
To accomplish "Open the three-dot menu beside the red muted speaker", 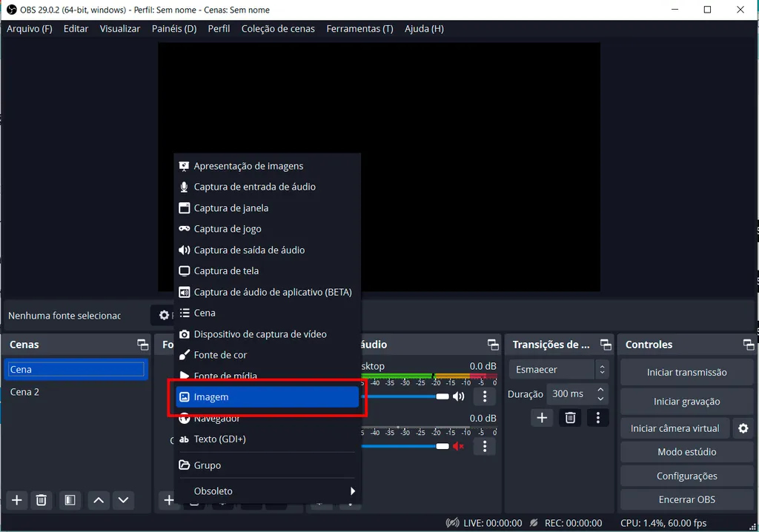I will click(x=485, y=446).
